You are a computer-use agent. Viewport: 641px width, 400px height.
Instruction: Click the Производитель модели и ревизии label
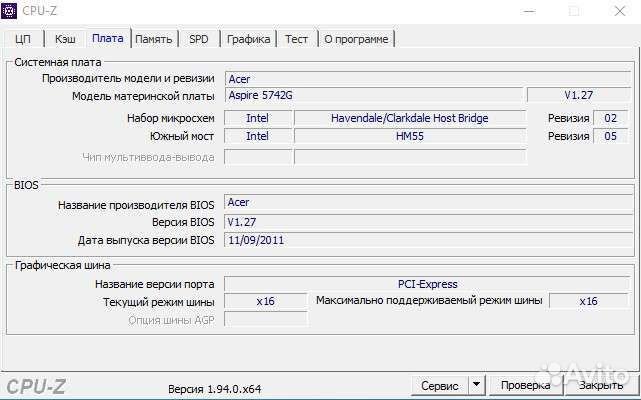click(x=128, y=78)
